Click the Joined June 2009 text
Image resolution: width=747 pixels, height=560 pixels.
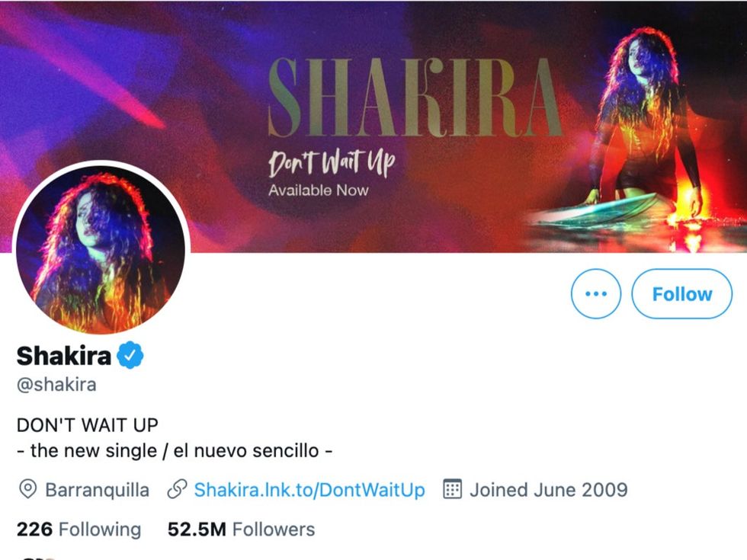click(x=548, y=489)
